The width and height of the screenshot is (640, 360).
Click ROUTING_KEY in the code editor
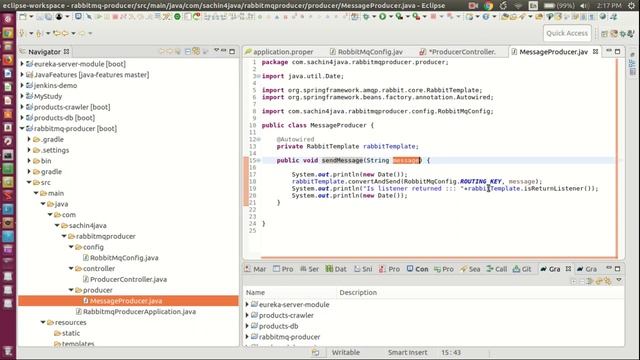pyautogui.click(x=480, y=181)
